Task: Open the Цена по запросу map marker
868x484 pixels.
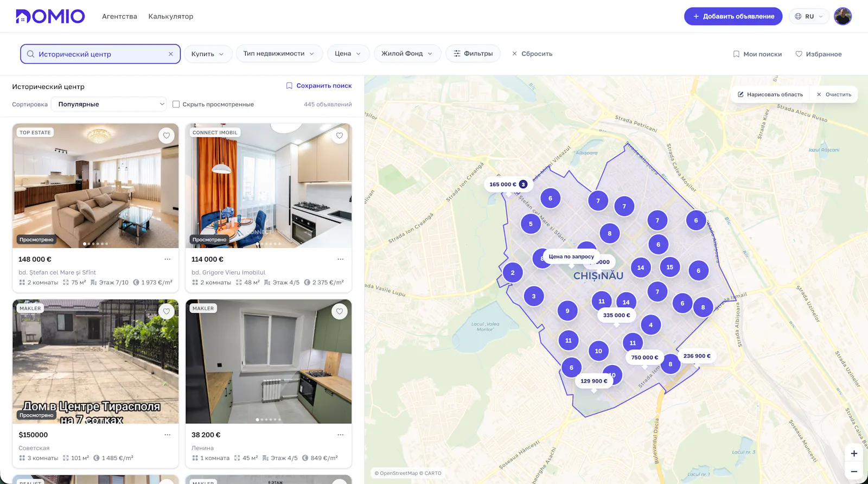Action: [571, 257]
